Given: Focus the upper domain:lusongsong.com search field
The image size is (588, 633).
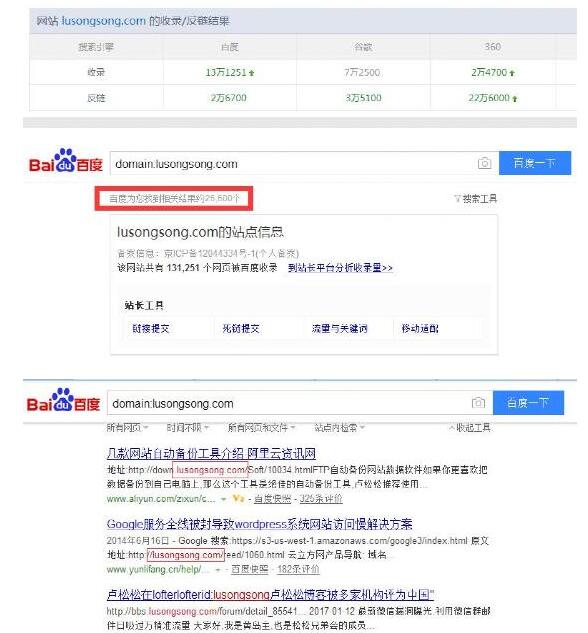Looking at the screenshot, I should point(293,163).
